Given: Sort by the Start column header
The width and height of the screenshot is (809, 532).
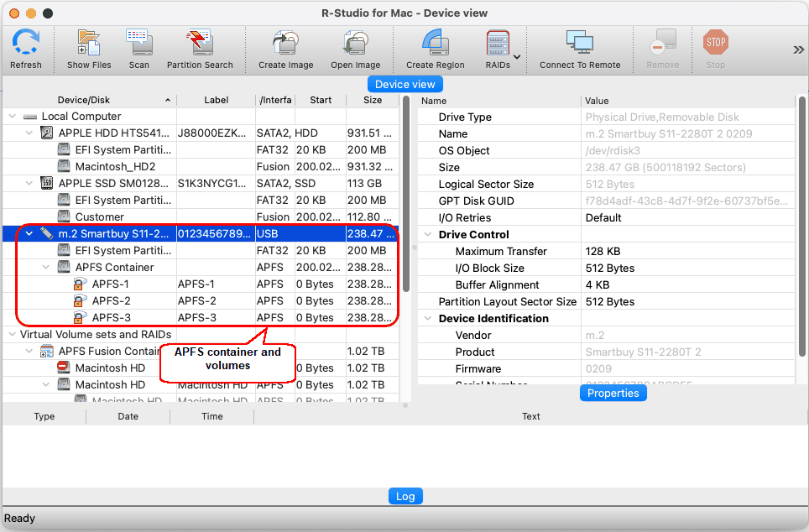Looking at the screenshot, I should click(x=321, y=100).
